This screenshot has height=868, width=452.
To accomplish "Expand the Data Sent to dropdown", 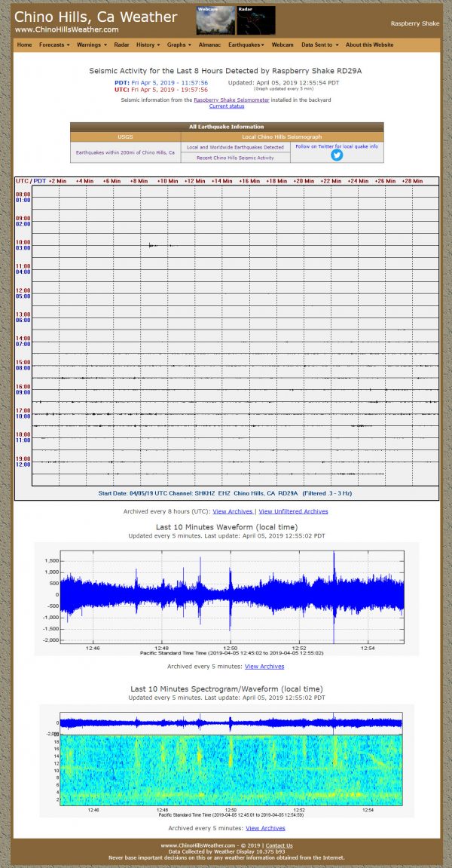I will [x=319, y=44].
